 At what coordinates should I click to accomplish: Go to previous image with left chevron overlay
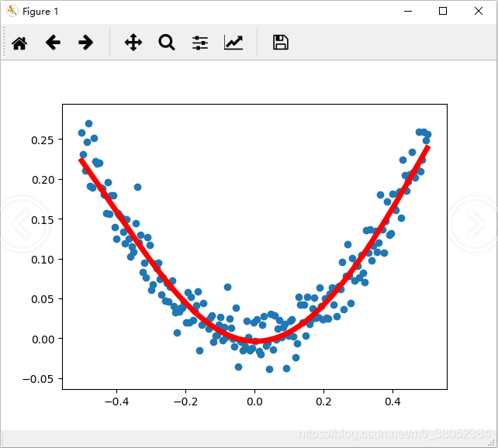click(x=22, y=224)
